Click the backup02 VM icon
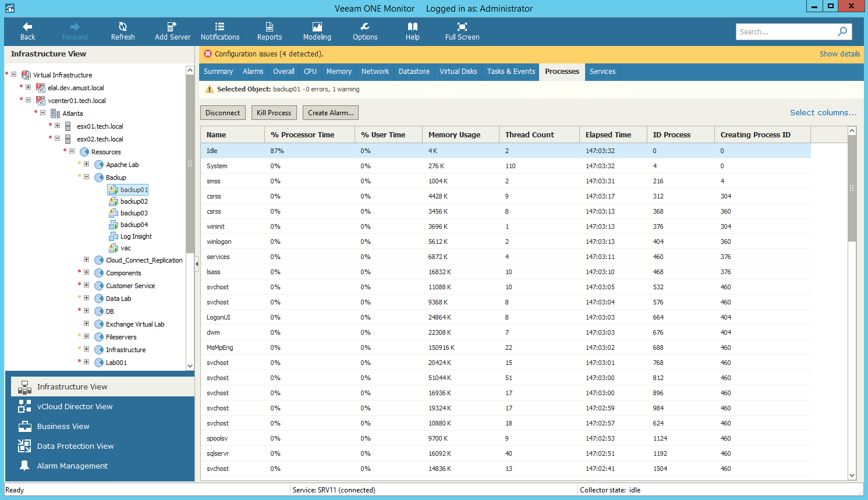This screenshot has width=868, height=500. pos(114,201)
